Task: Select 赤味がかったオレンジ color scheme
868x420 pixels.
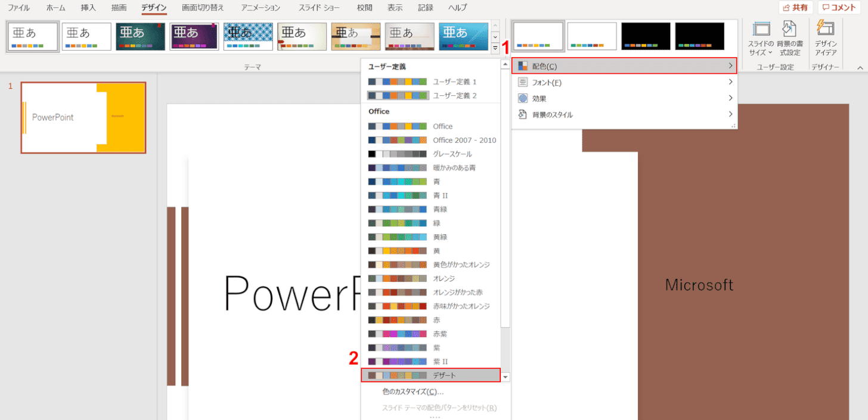Action: (x=431, y=306)
